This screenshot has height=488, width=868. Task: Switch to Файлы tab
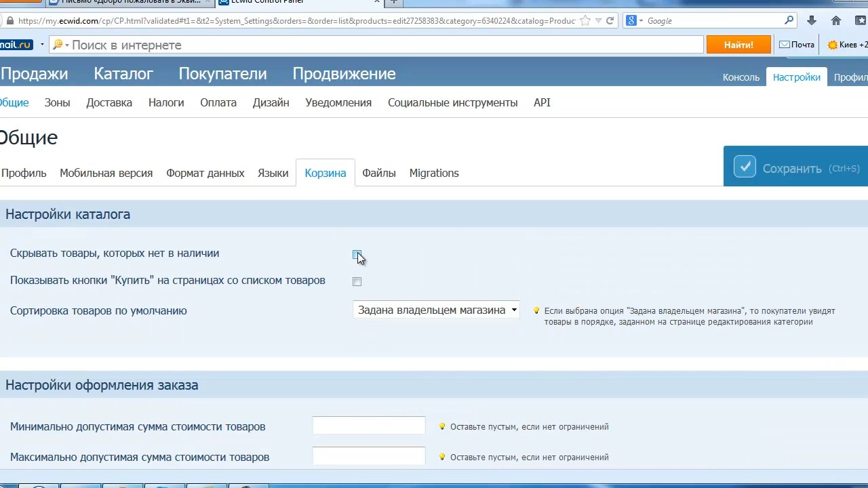pos(378,174)
